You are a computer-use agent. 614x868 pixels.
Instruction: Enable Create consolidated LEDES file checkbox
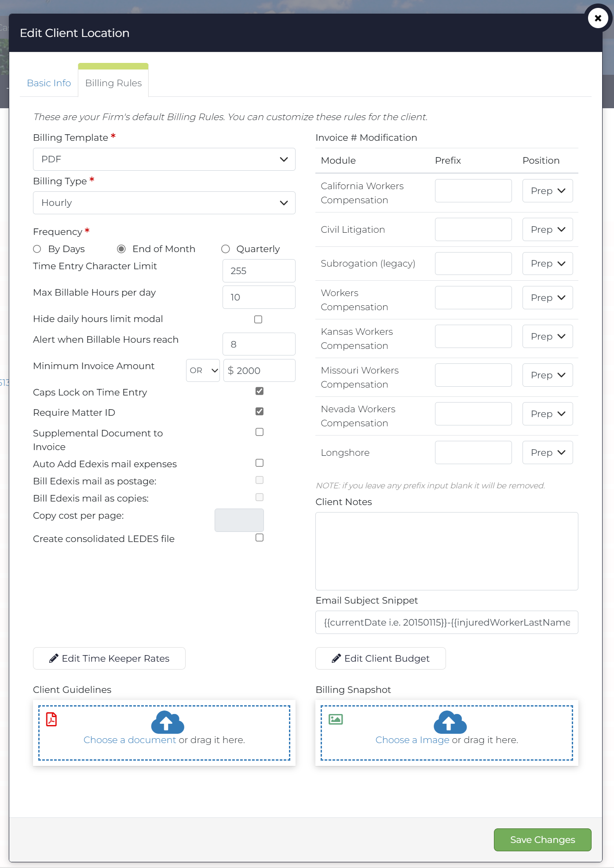[259, 538]
